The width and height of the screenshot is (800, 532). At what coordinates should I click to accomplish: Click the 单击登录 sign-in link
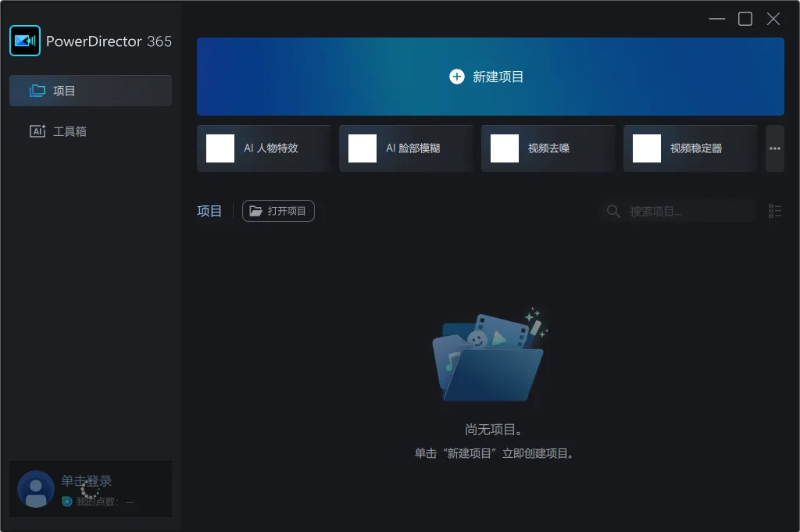click(87, 481)
